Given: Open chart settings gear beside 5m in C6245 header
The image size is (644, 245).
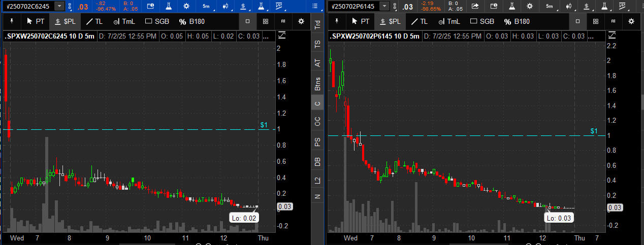Looking at the screenshot, I should click(186, 6).
